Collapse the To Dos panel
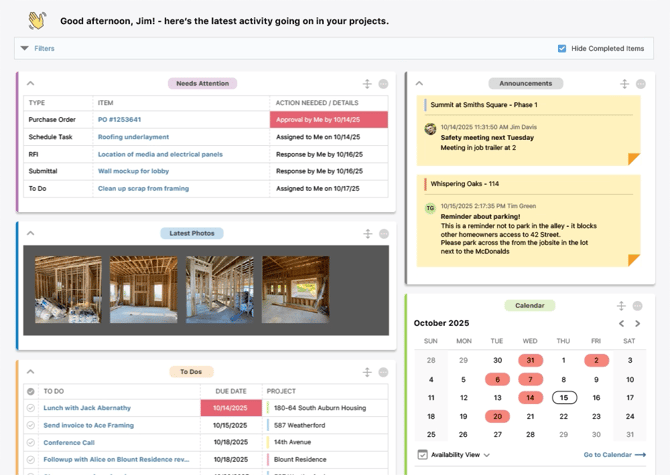This screenshot has width=670, height=475. [30, 372]
